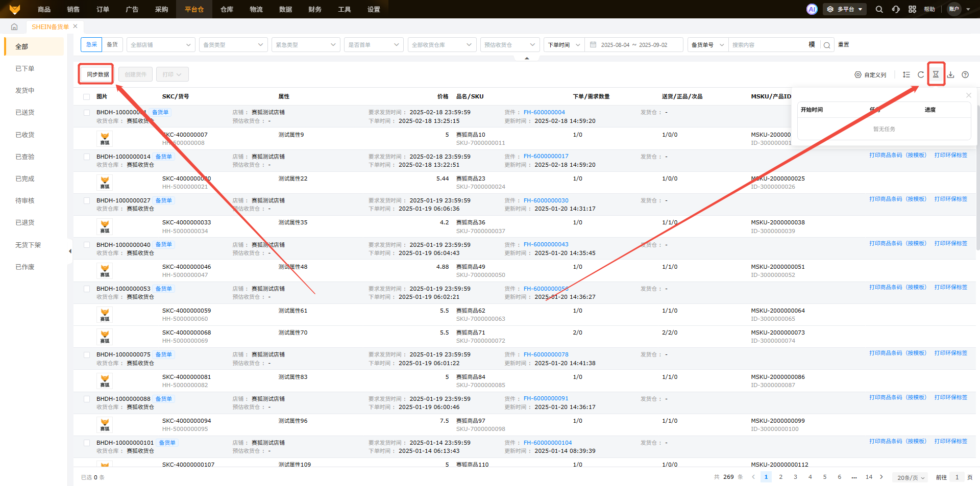Open shipment link FH-6000000017
Viewport: 980px width, 486px height.
546,157
